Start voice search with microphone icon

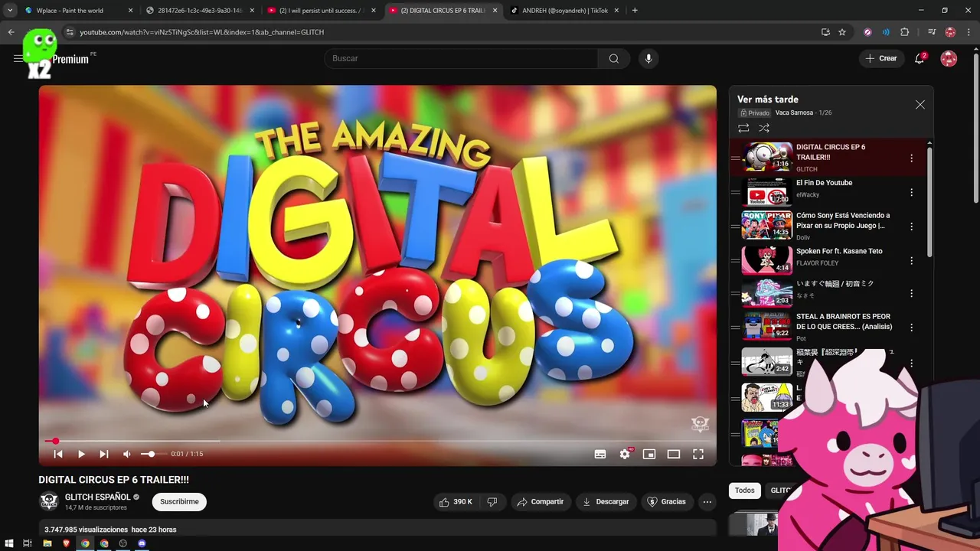pyautogui.click(x=648, y=58)
